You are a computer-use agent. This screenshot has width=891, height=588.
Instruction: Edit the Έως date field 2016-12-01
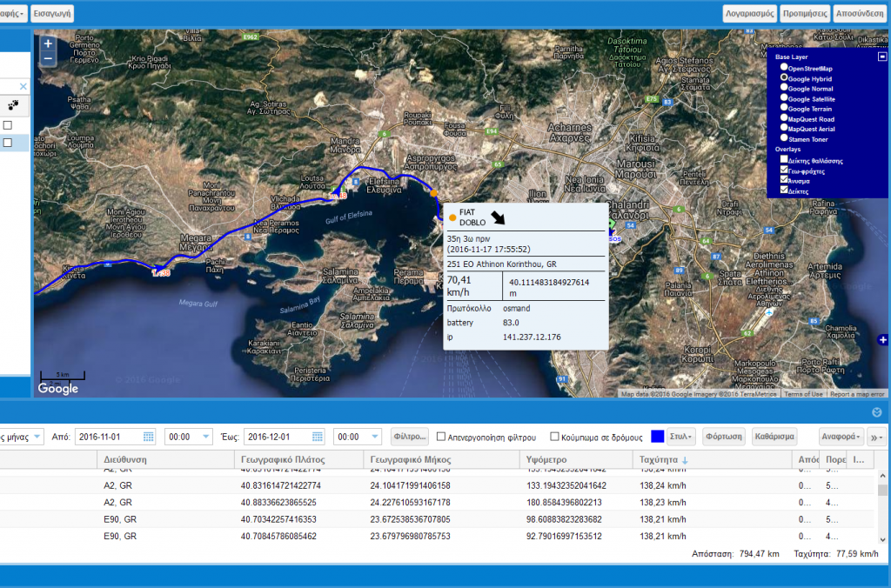click(x=278, y=437)
